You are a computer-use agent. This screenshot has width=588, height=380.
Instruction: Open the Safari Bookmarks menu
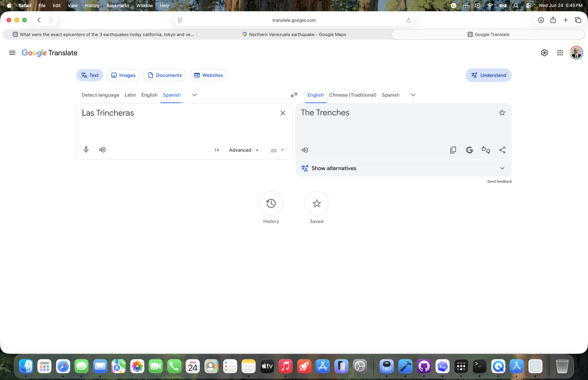[x=118, y=5]
